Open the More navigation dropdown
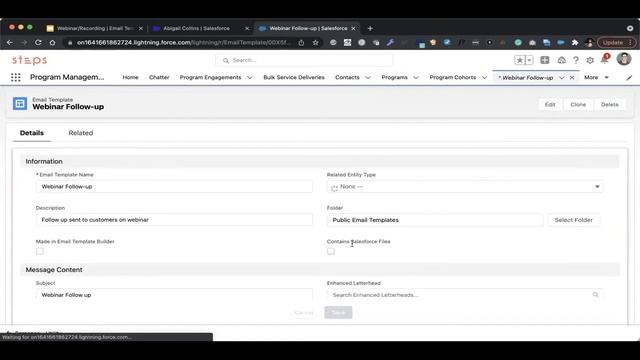 [x=596, y=77]
